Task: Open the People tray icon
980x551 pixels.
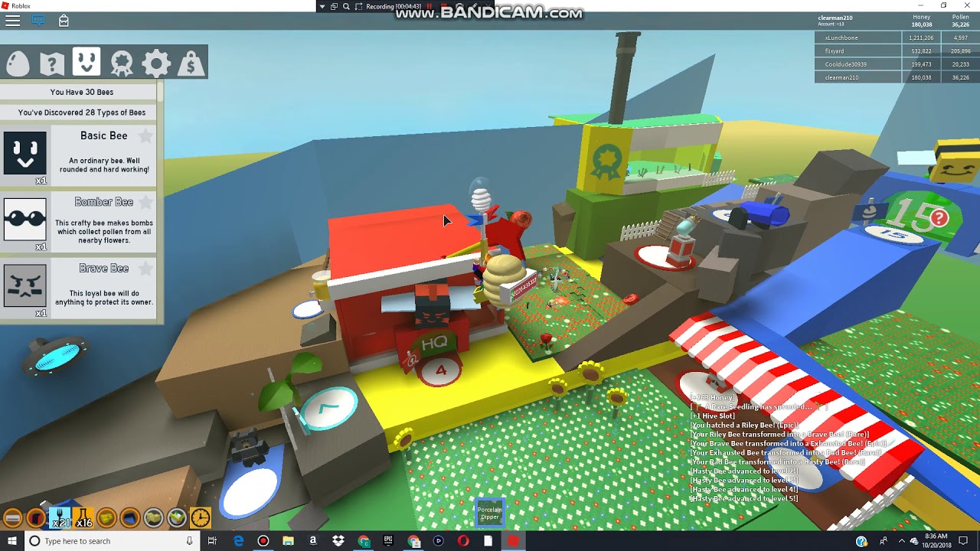Action: coord(883,541)
